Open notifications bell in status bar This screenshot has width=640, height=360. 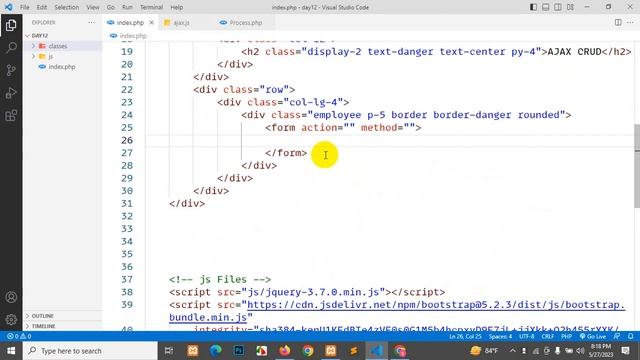click(x=630, y=336)
